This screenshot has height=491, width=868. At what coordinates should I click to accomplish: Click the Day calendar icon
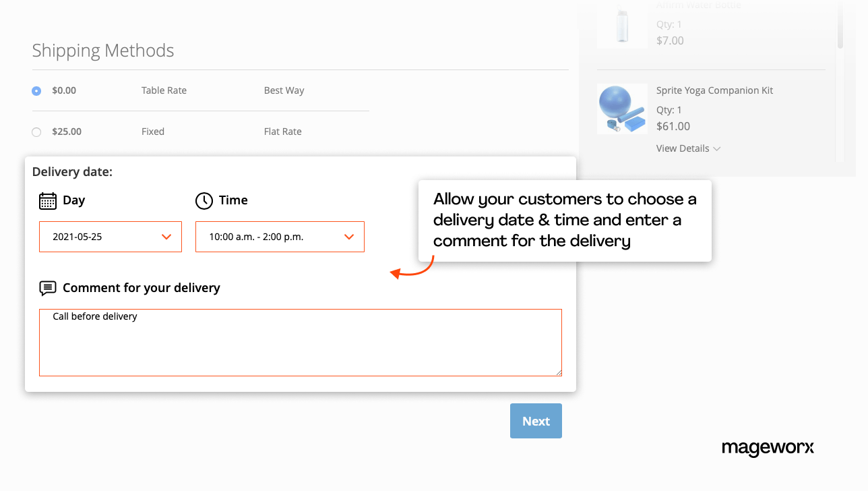(46, 200)
